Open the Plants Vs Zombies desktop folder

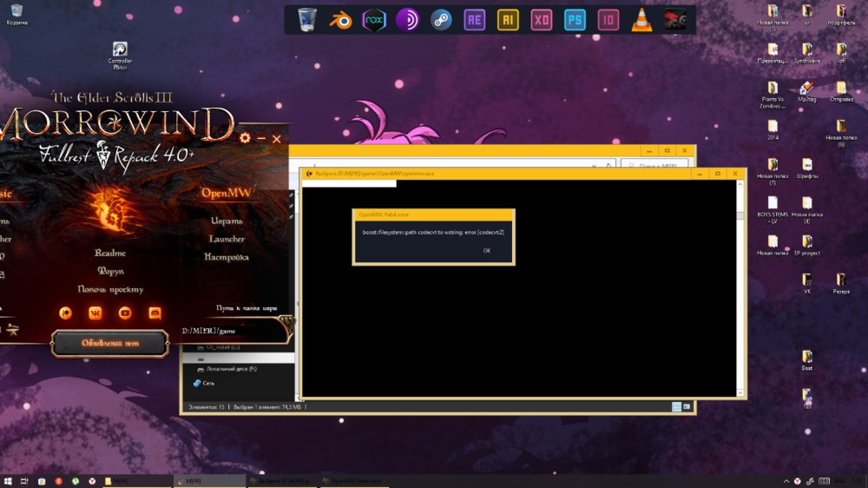pyautogui.click(x=773, y=95)
